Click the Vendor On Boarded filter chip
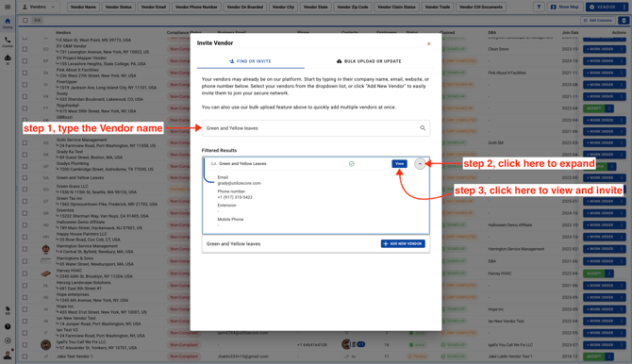 click(x=244, y=7)
